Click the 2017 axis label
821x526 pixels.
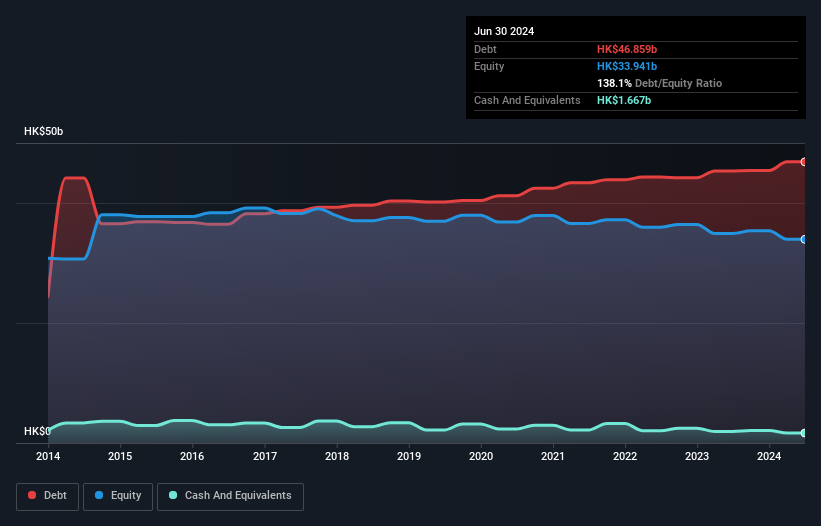pos(265,456)
